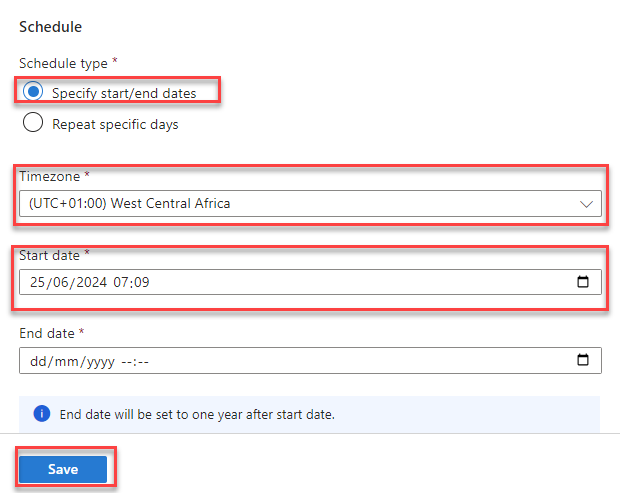Viewport: 620px width, 493px height.
Task: Click the 'End date will be set' info message
Action: pos(196,413)
